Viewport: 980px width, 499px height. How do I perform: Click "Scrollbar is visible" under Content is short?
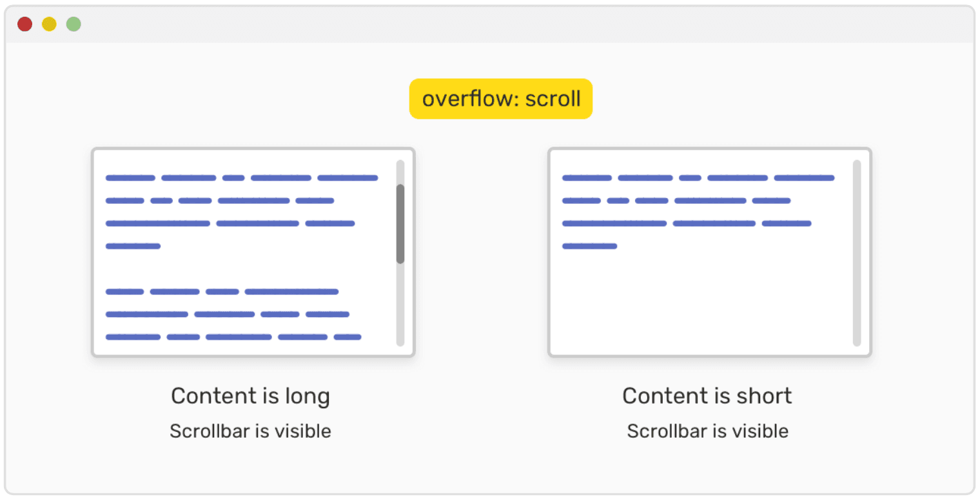[x=707, y=431]
